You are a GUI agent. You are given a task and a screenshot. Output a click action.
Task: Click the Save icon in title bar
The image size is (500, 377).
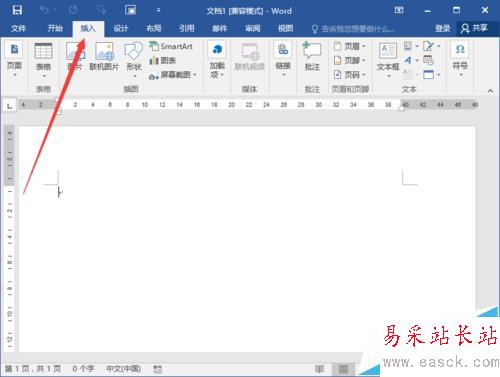point(17,10)
